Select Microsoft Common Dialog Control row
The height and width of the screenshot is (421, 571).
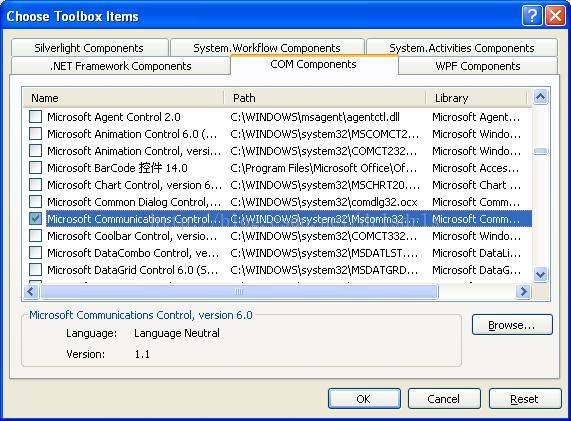[x=277, y=201]
